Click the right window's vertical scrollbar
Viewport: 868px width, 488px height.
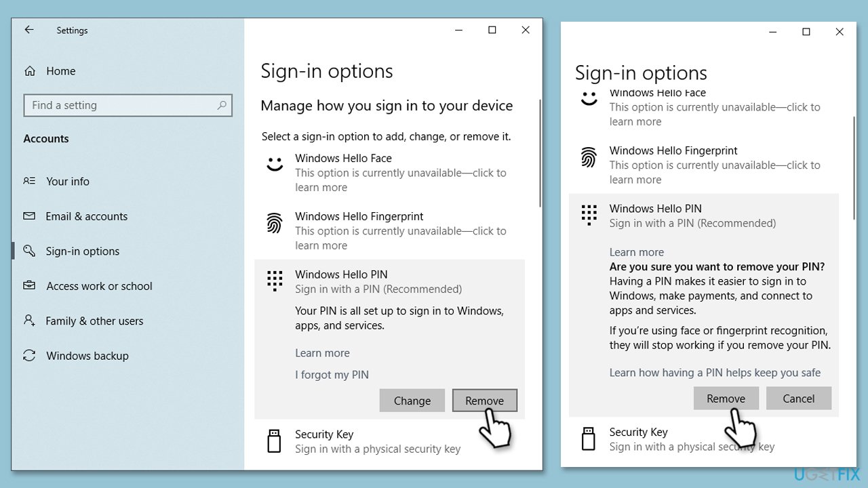pos(854,167)
